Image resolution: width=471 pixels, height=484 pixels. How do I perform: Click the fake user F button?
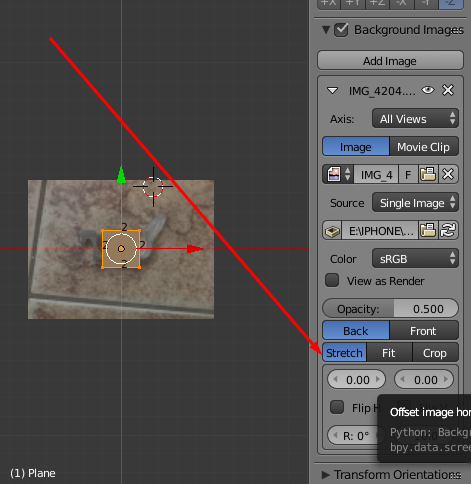click(408, 174)
